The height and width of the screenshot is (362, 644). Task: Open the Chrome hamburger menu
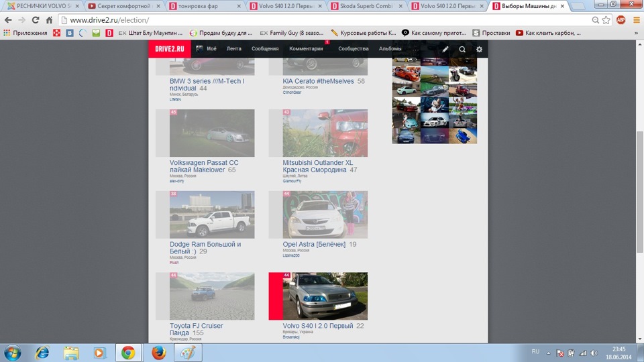636,19
